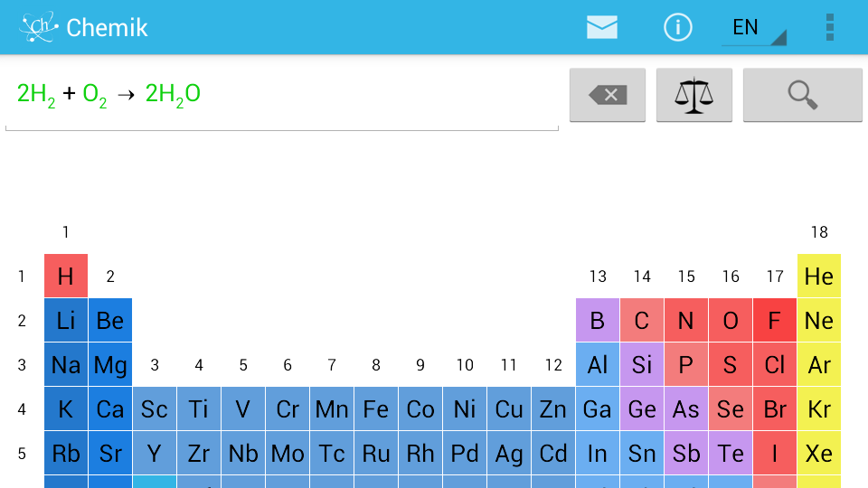Image resolution: width=868 pixels, height=488 pixels.
Task: Select element Cu (Copper)
Action: 509,408
